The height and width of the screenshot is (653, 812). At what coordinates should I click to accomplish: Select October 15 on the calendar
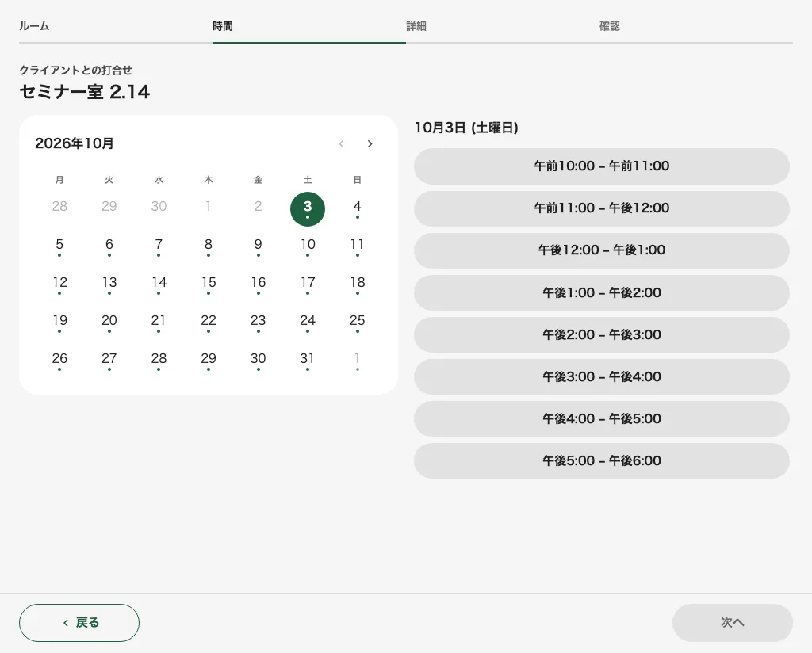209,284
